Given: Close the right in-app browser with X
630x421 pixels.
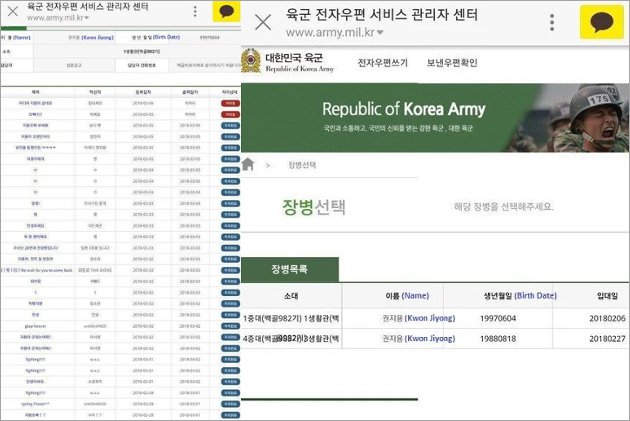Looking at the screenshot, I should [x=263, y=22].
